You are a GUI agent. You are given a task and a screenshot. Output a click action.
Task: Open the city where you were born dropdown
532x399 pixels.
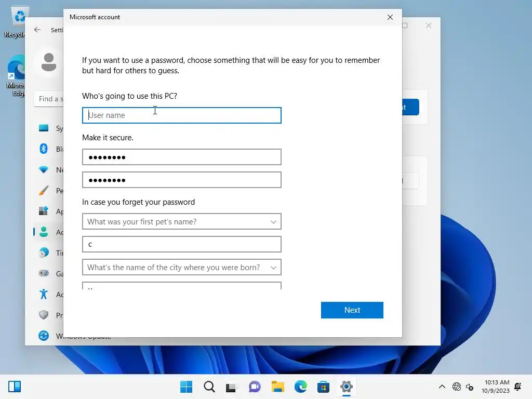(x=181, y=268)
